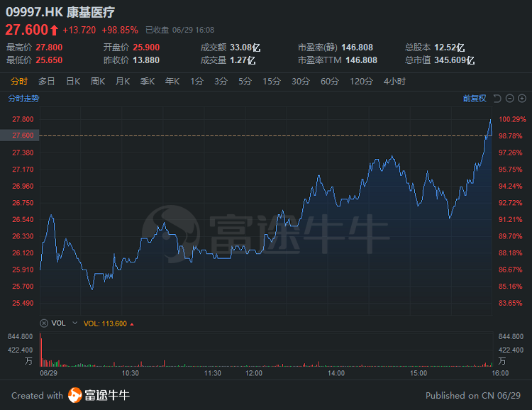This screenshot has width=532, height=410.
Task: Zoom in chart with plus icon
Action: point(522,99)
